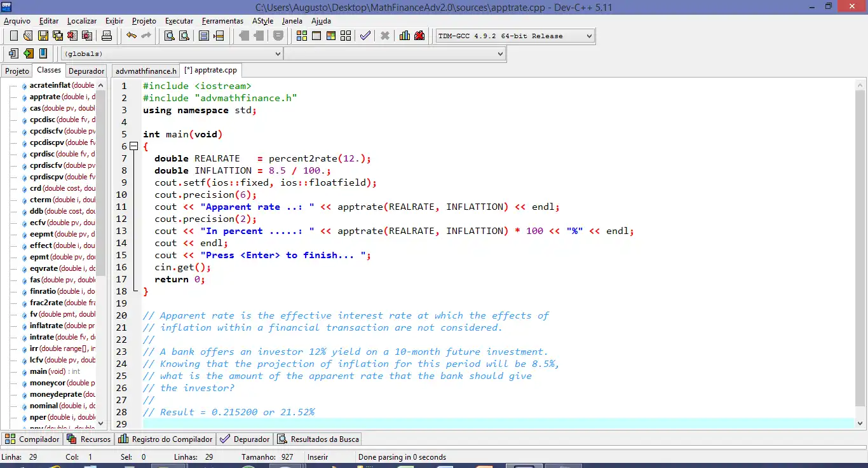Click the Rebuild All grid icon
Viewport: 868px width, 468px height.
coord(346,36)
